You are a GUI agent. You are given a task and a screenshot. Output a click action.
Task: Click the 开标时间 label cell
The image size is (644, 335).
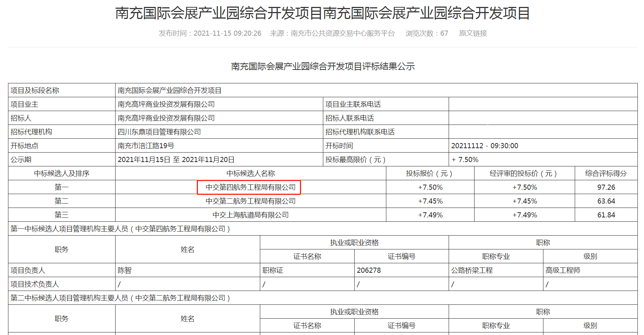386,146
